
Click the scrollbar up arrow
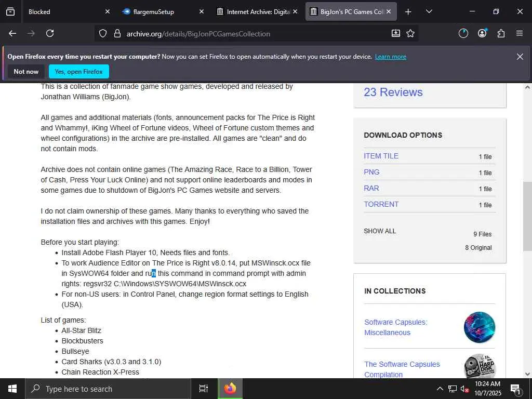527,87
